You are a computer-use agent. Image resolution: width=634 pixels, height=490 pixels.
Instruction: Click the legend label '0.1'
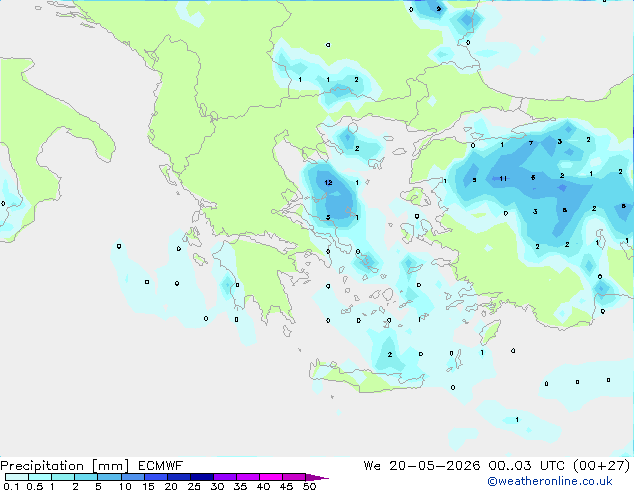11,486
